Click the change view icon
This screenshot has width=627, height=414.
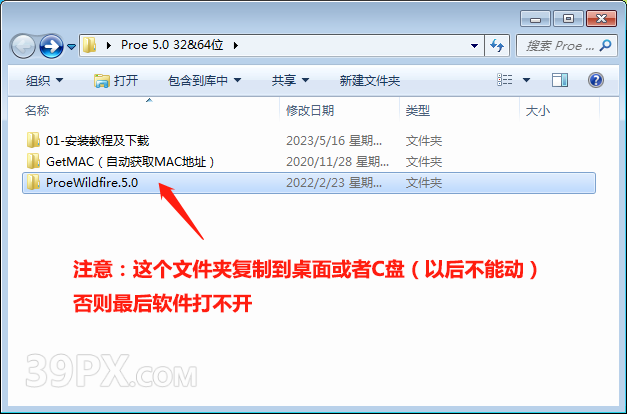pos(505,80)
